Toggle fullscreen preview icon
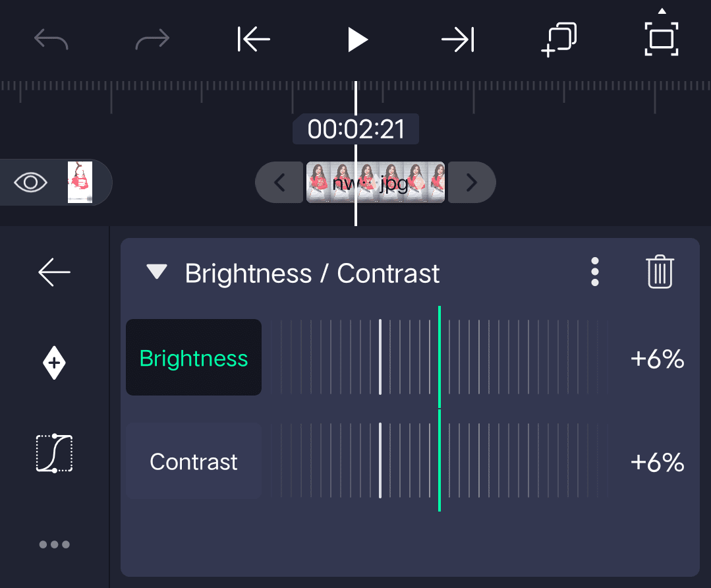The height and width of the screenshot is (588, 711). 661,40
